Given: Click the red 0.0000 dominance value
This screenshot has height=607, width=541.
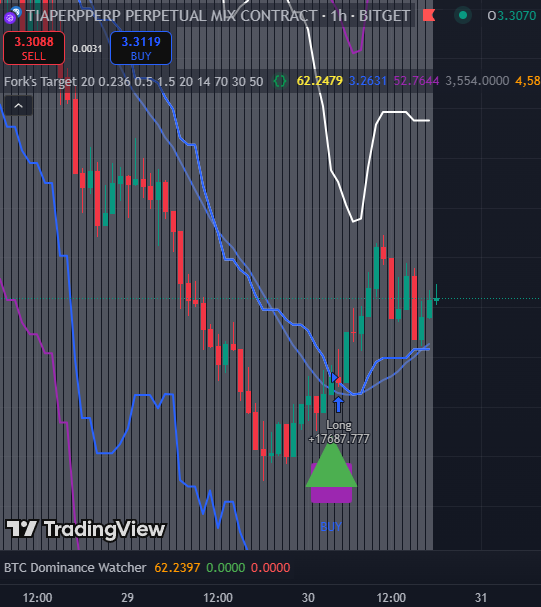Looking at the screenshot, I should pyautogui.click(x=270, y=568).
